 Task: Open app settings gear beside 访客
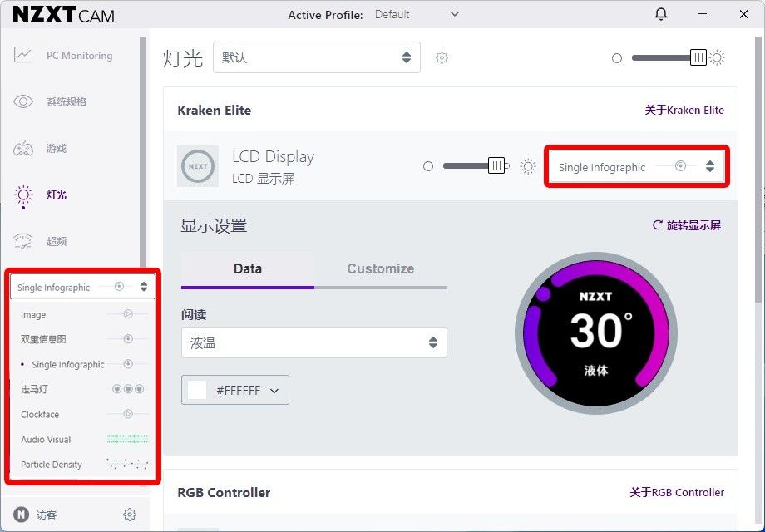[x=129, y=515]
